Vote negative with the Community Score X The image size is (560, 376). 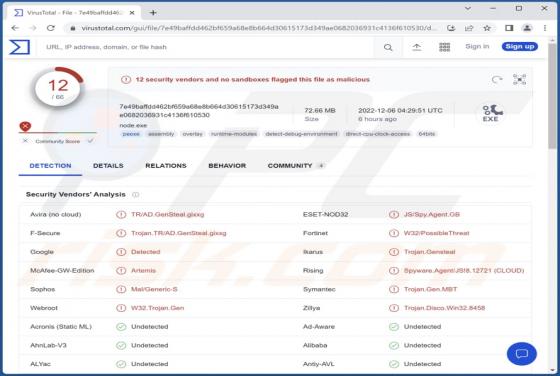click(25, 141)
